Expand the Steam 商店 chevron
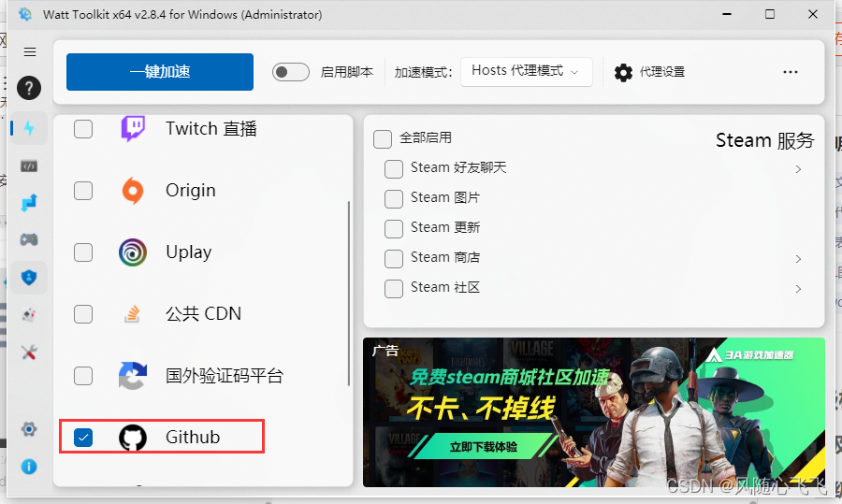 click(799, 259)
